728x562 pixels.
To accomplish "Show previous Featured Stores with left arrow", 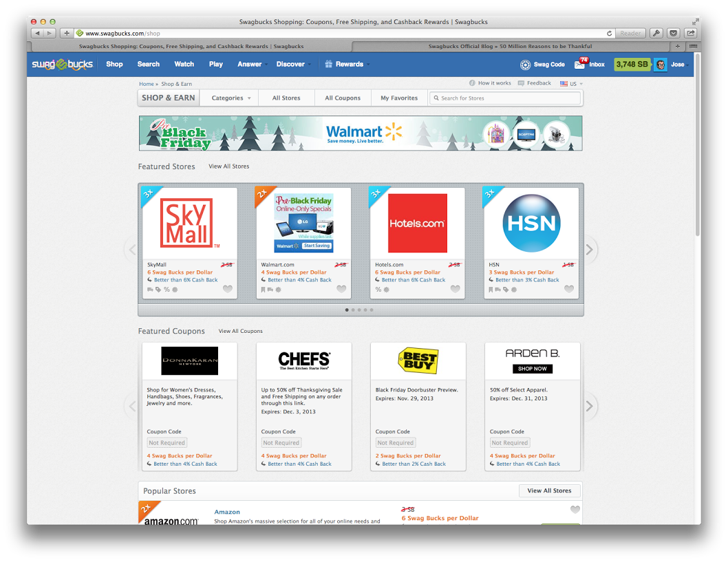I will [x=132, y=250].
